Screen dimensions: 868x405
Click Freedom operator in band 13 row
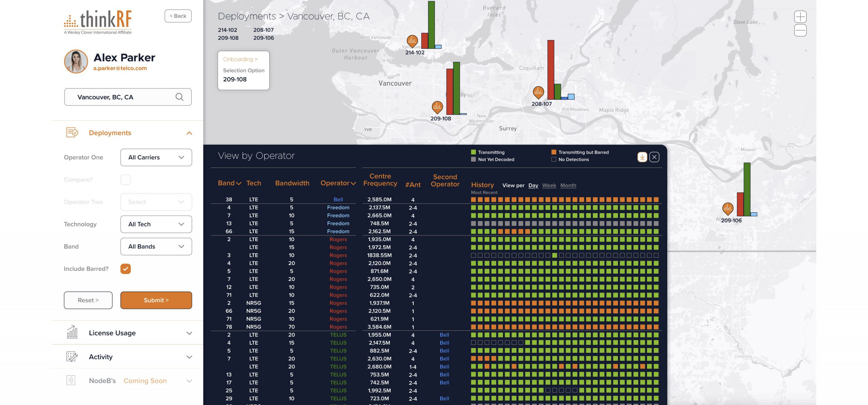(338, 223)
